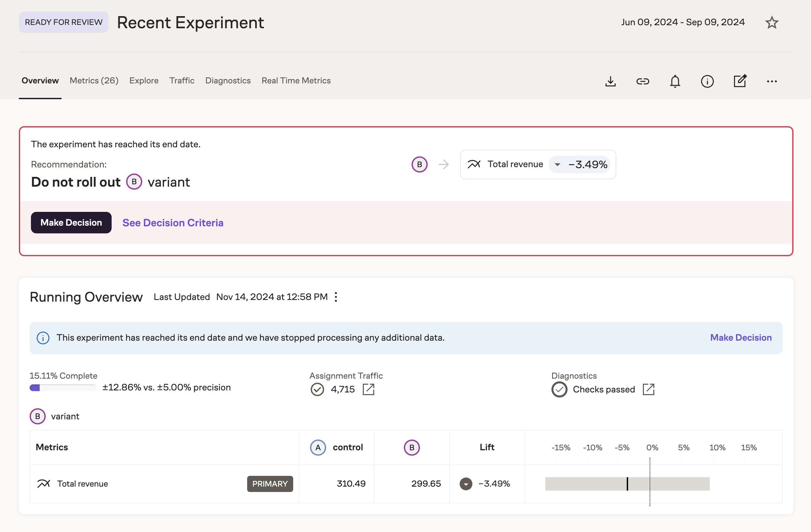Select the Overview tab
This screenshot has height=532, width=811.
[40, 81]
